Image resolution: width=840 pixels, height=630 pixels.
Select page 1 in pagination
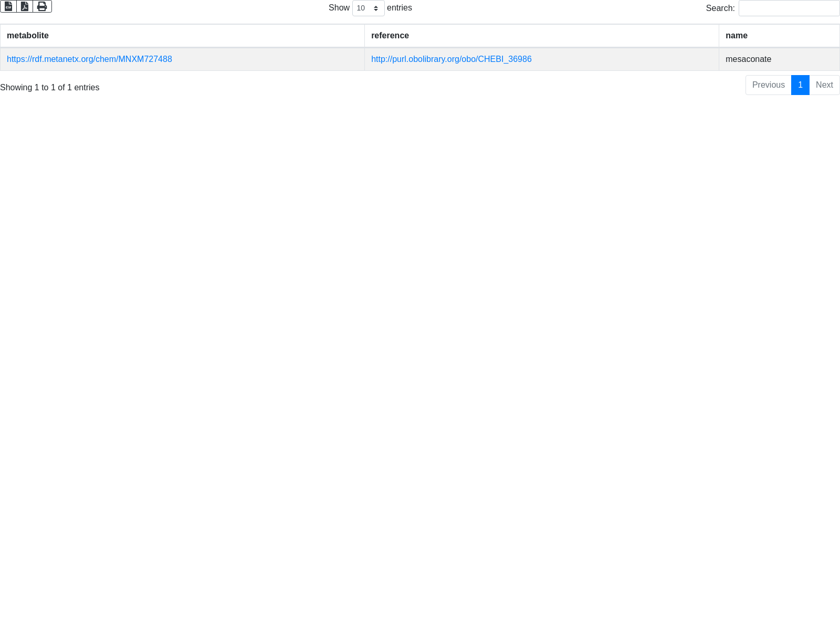(x=800, y=85)
